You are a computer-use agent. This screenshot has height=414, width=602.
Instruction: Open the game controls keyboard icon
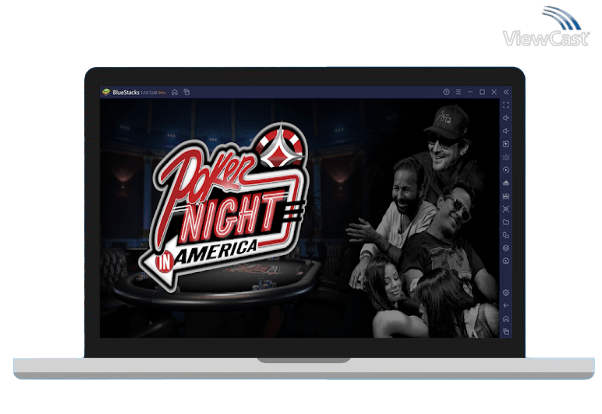[x=506, y=157]
